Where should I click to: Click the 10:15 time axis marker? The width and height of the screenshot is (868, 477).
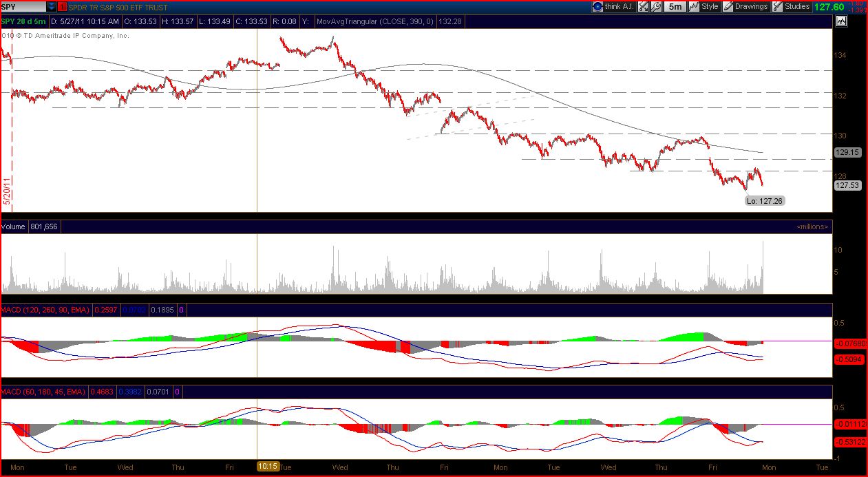pos(268,466)
